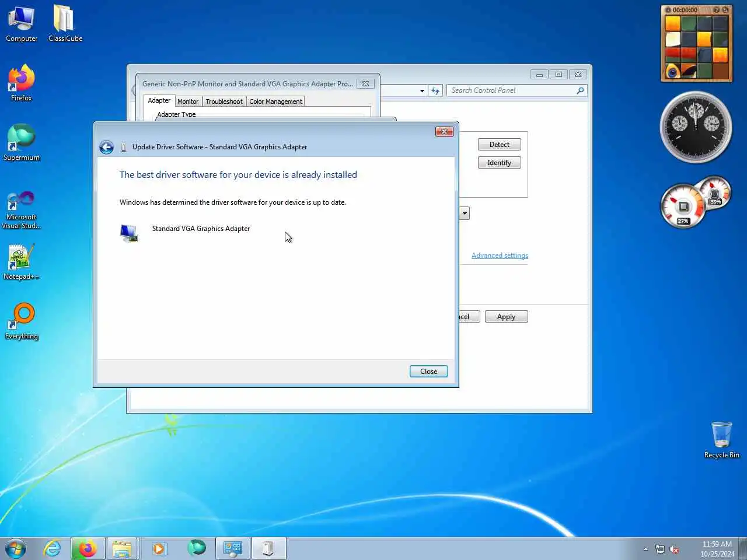Open the network icon in the system tray
This screenshot has width=747, height=560.
click(x=659, y=549)
